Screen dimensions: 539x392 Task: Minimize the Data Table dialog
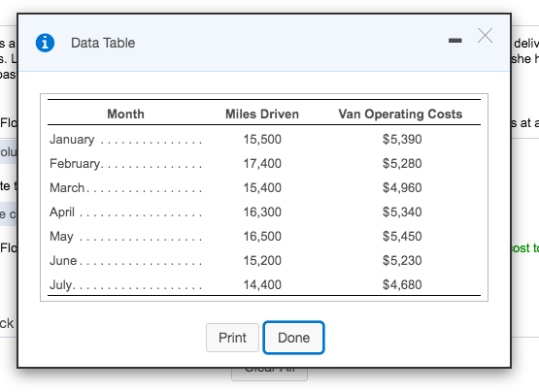pos(455,41)
